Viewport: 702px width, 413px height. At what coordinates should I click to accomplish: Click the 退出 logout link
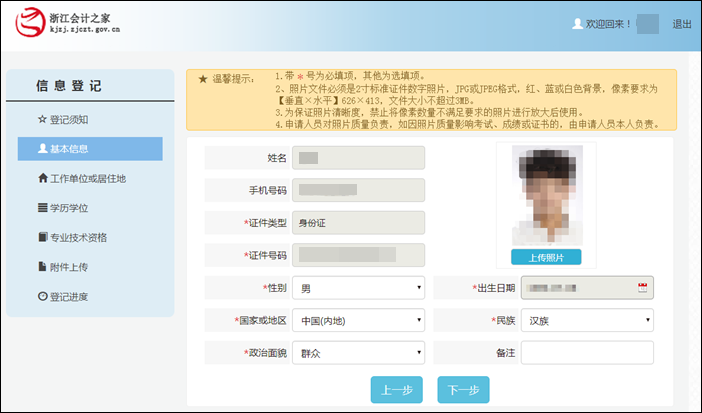pyautogui.click(x=681, y=24)
